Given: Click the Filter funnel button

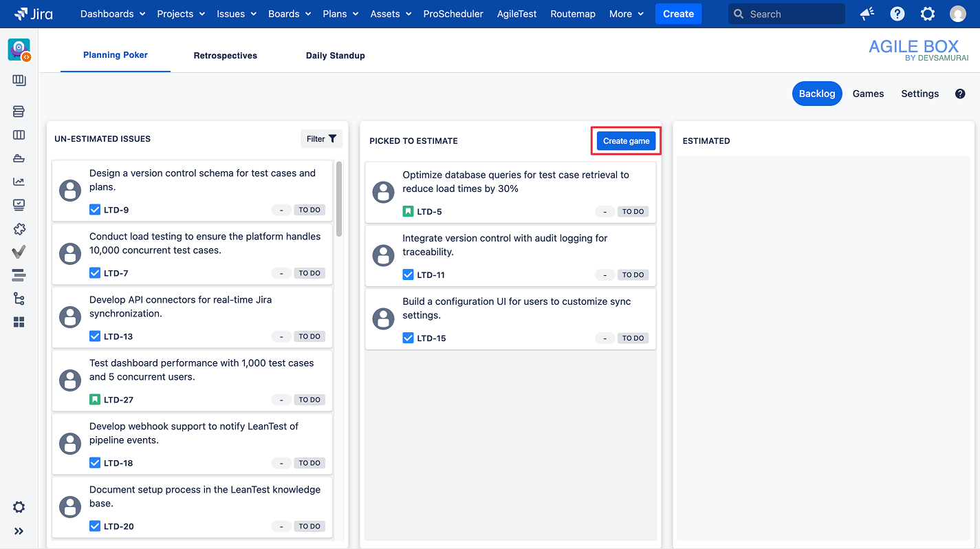Looking at the screenshot, I should click(322, 139).
